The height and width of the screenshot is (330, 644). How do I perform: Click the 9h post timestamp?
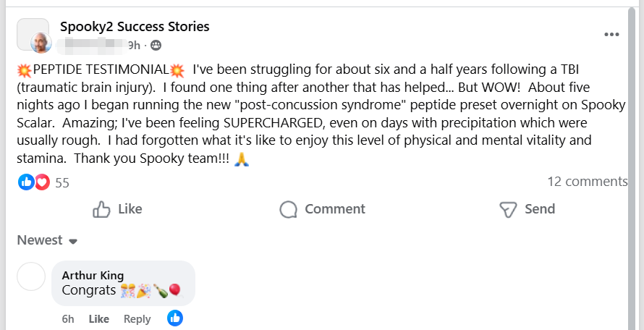pos(134,46)
